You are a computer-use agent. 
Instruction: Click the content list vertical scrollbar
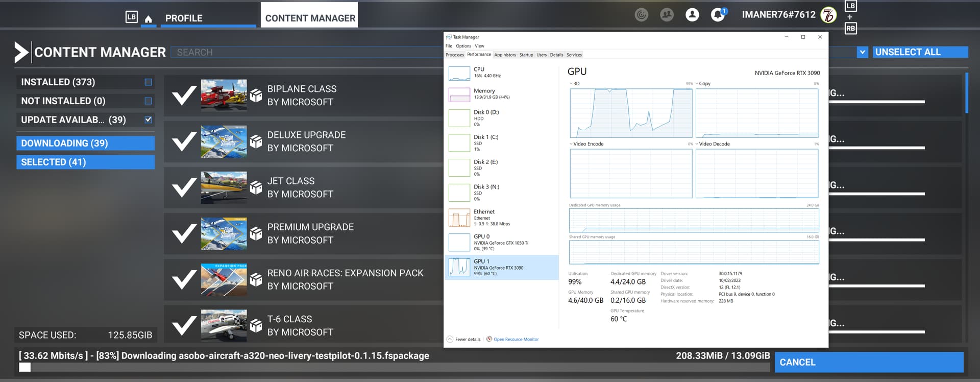pyautogui.click(x=966, y=93)
